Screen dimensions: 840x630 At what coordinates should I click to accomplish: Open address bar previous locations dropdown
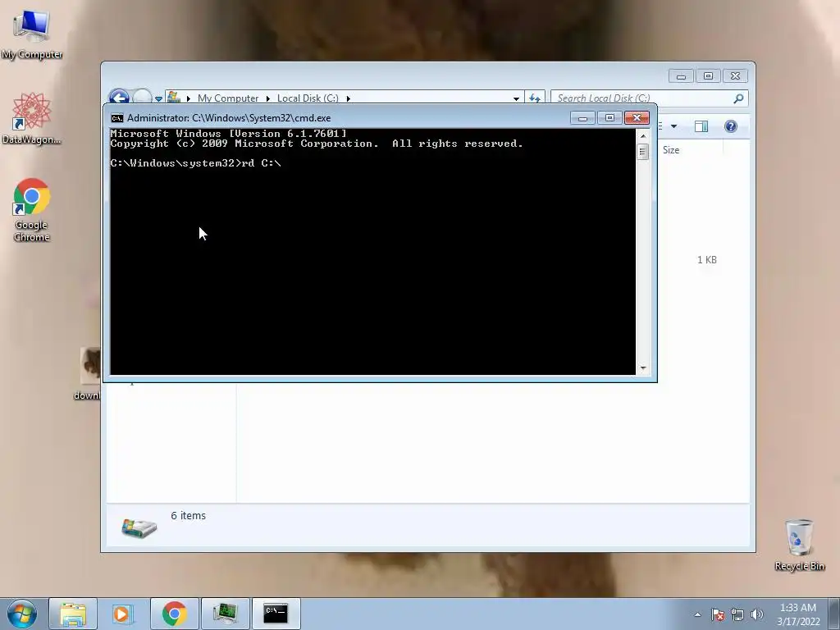coord(516,98)
